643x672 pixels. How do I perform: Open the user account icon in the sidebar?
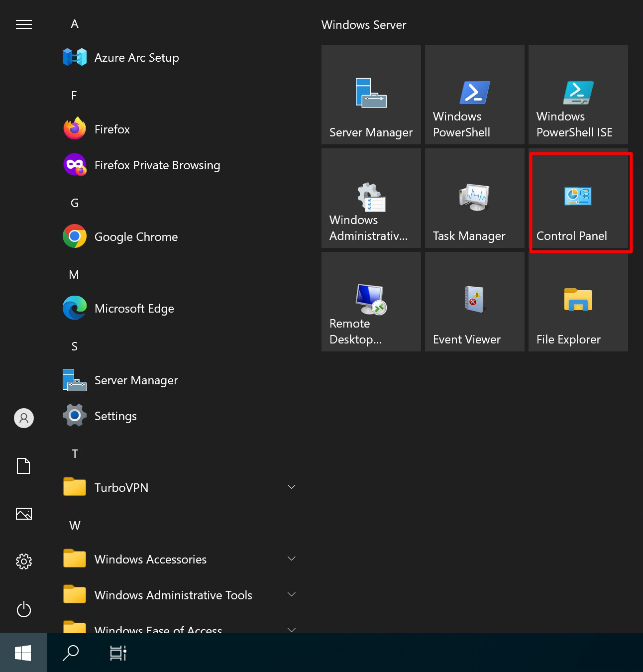(24, 418)
